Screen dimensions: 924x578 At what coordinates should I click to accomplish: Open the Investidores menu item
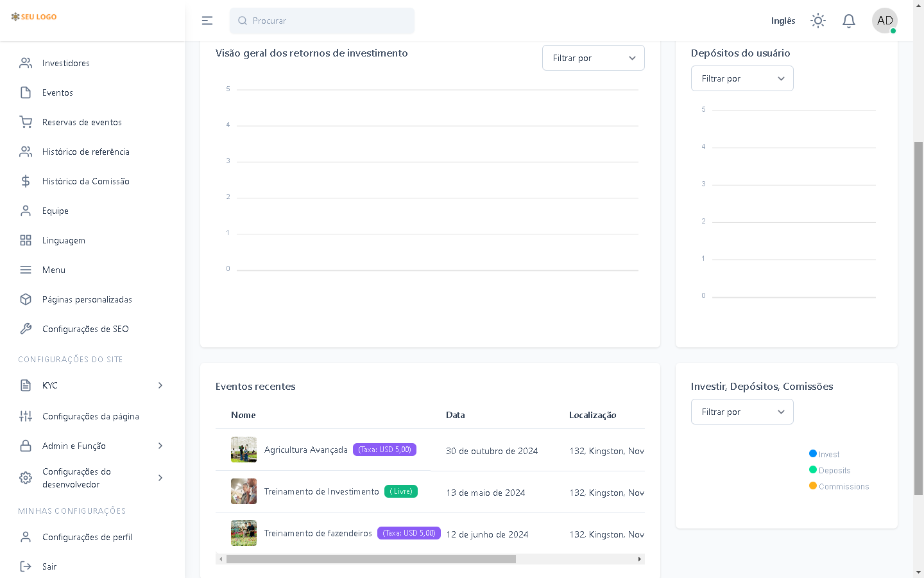(65, 63)
